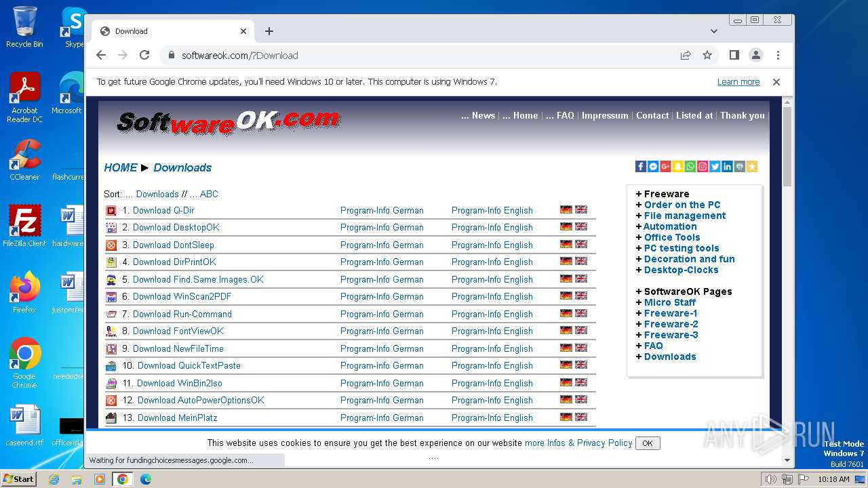Share via Snapchat icon
Image resolution: width=868 pixels, height=488 pixels.
point(677,167)
